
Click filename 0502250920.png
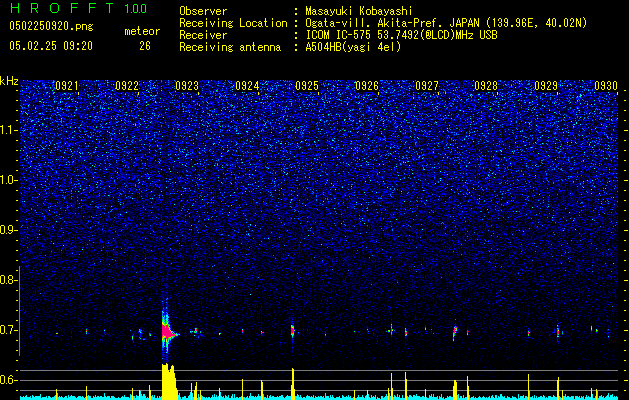point(51,26)
